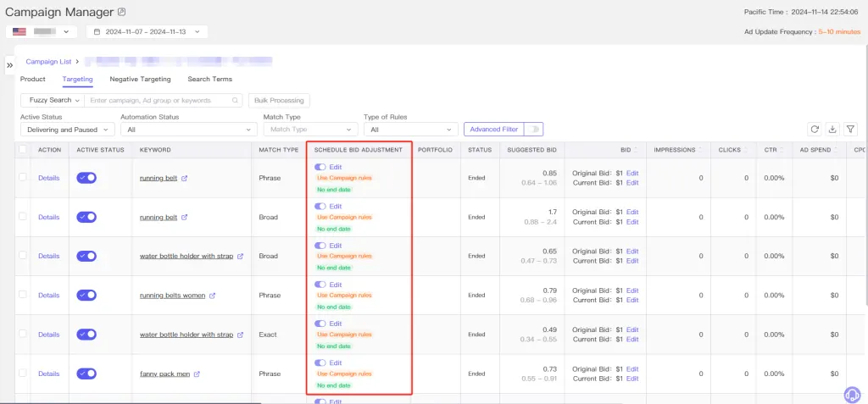The image size is (868, 404).
Task: Open external link icon for water bottle holder Broad row
Action: (240, 257)
